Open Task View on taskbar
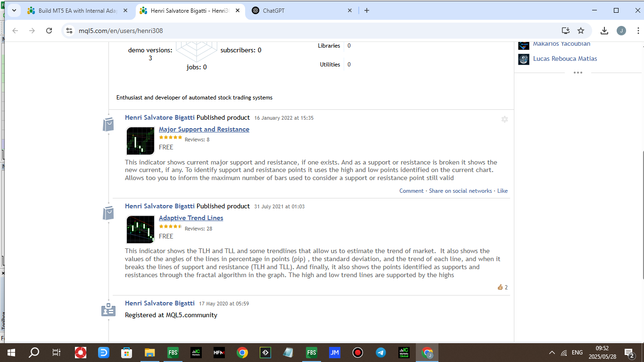 point(57,353)
